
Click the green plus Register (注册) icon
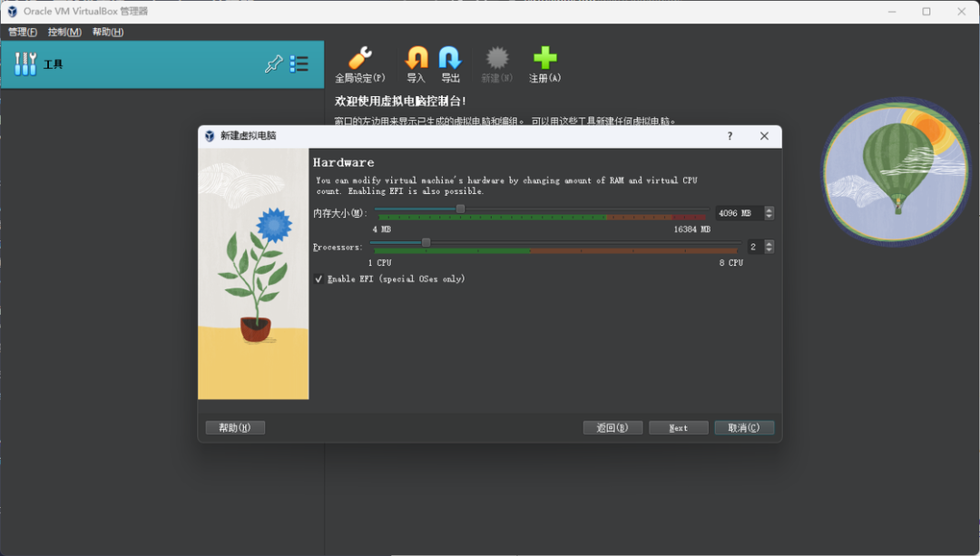pyautogui.click(x=545, y=58)
